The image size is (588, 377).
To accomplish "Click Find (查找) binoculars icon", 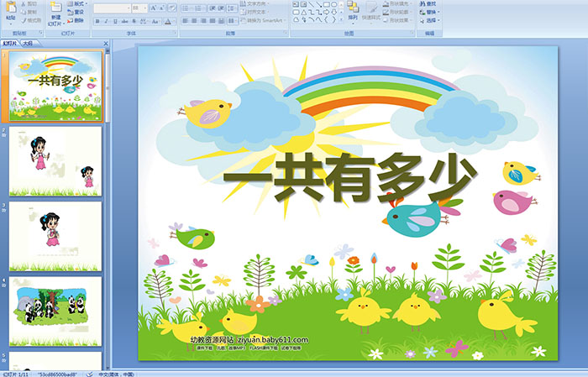I will tap(423, 3).
